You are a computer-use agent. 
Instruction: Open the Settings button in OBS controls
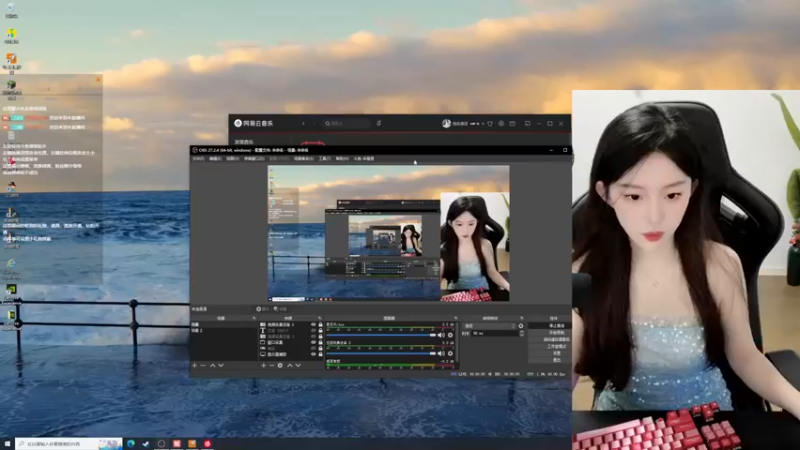pos(550,353)
